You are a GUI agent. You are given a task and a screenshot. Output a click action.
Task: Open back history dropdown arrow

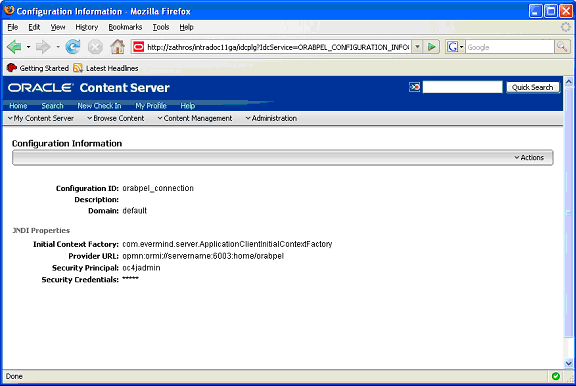pos(28,47)
